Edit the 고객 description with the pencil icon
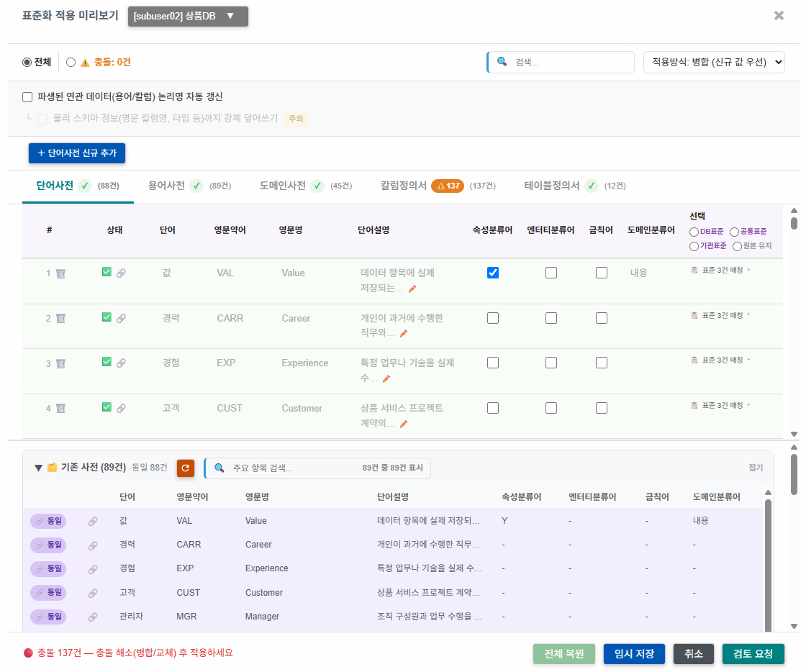Image resolution: width=806 pixels, height=672 pixels. coord(404,424)
